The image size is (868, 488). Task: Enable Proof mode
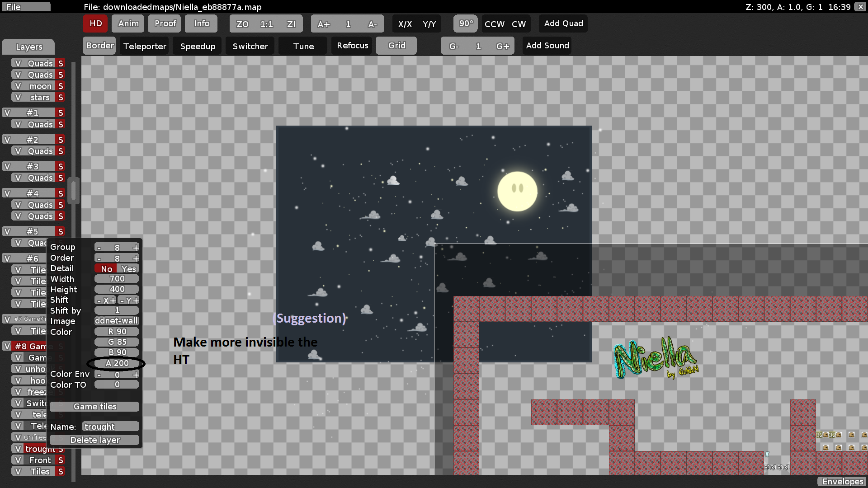point(165,23)
